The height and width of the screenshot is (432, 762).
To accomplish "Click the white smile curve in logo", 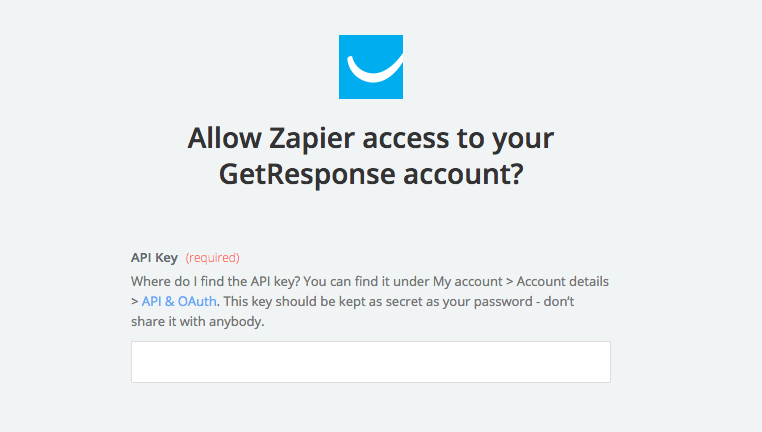I will pyautogui.click(x=375, y=69).
